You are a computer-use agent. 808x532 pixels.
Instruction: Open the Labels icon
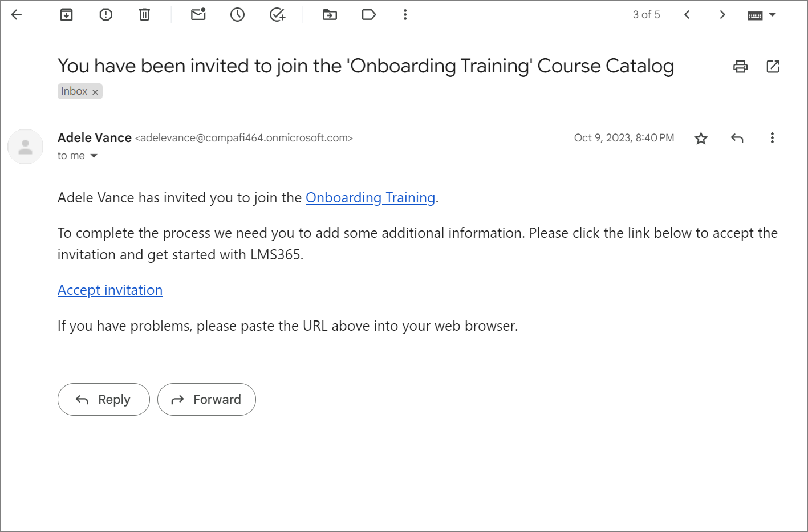point(369,15)
